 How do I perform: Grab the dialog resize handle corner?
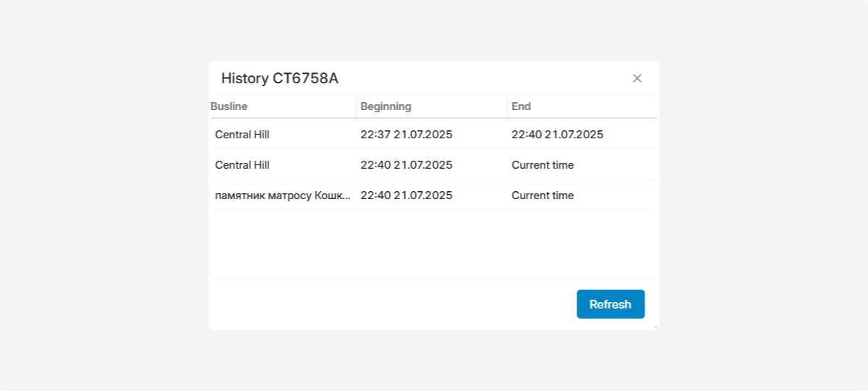(x=655, y=327)
